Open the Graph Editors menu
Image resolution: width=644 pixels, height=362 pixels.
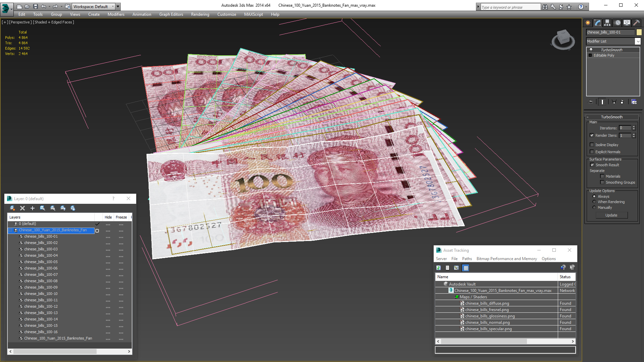tap(171, 14)
